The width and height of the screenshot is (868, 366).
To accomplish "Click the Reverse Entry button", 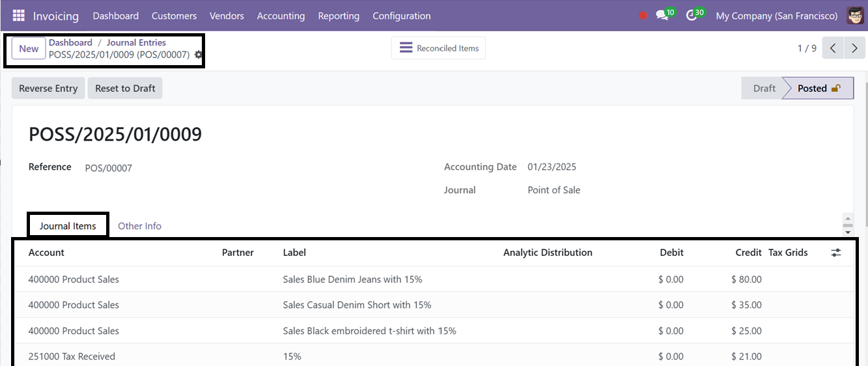I will (x=48, y=89).
